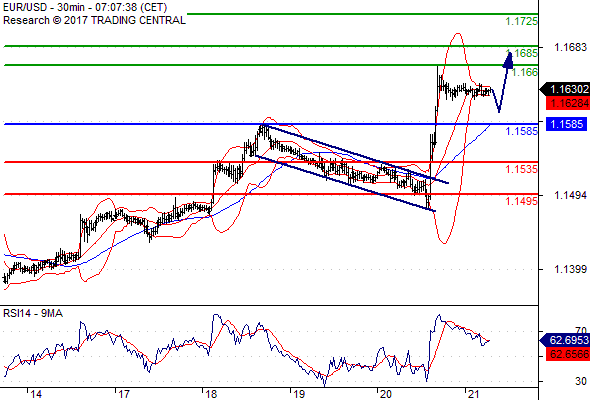Click the blue 1.1585 pivot line label
The width and height of the screenshot is (590, 400).
click(x=522, y=131)
